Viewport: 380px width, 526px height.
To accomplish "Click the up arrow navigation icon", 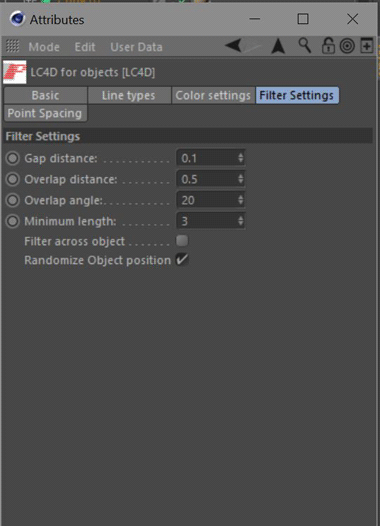I will [278, 46].
